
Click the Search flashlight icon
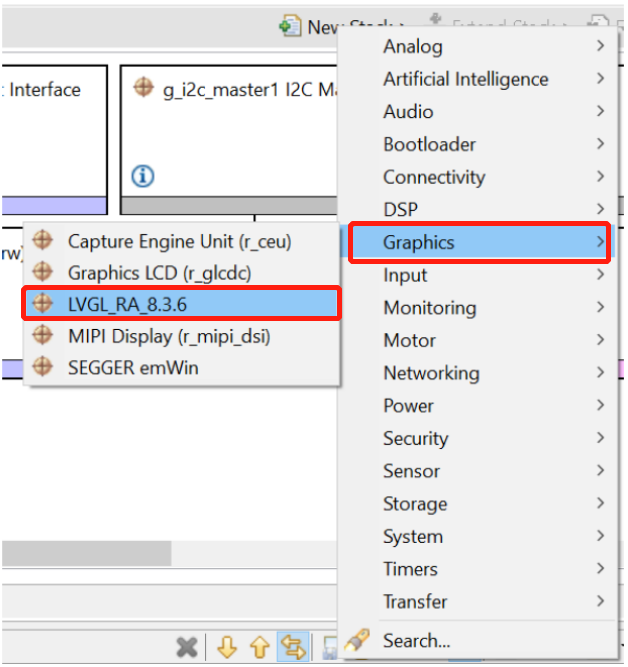pyautogui.click(x=357, y=641)
